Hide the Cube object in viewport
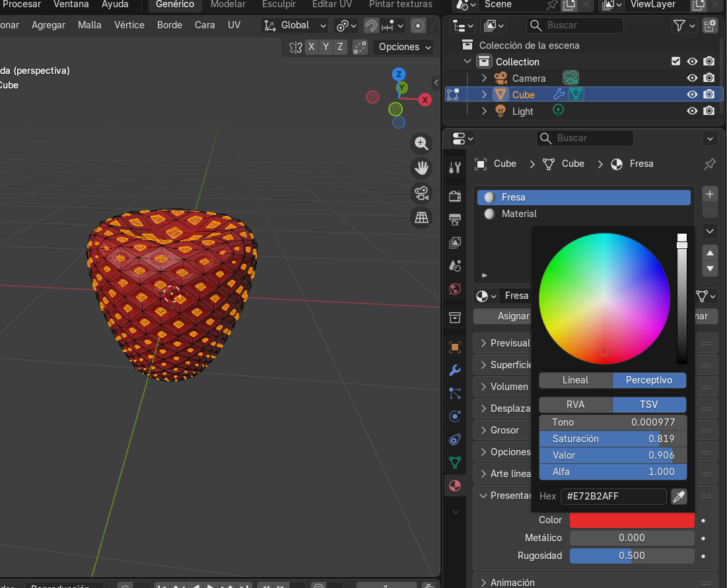Viewport: 727px width, 588px height. point(692,94)
